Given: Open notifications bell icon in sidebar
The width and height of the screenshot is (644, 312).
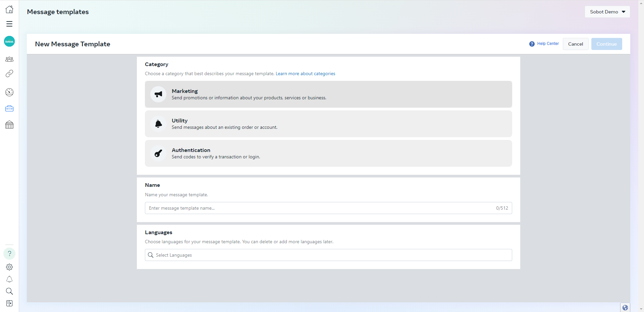Looking at the screenshot, I should (x=9, y=279).
